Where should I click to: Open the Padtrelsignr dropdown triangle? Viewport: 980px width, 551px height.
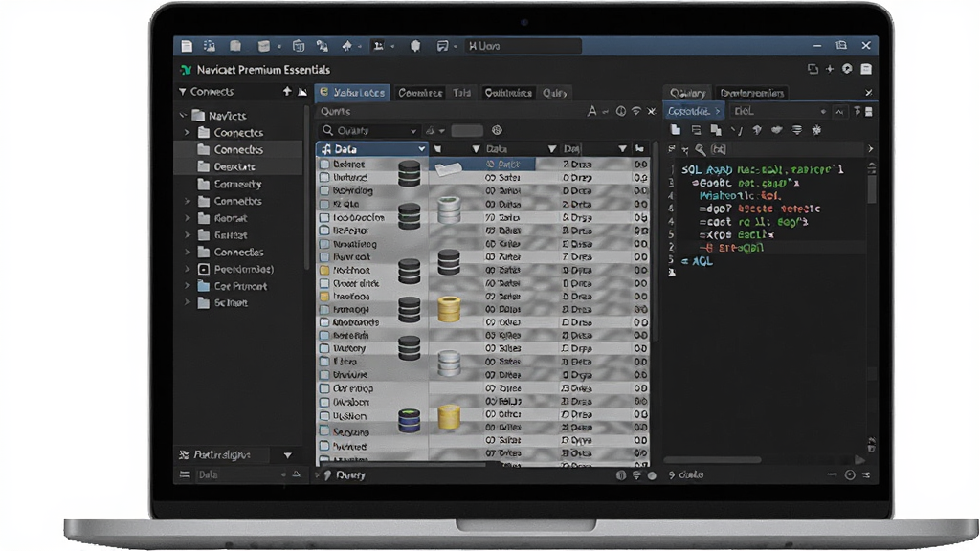click(x=287, y=455)
